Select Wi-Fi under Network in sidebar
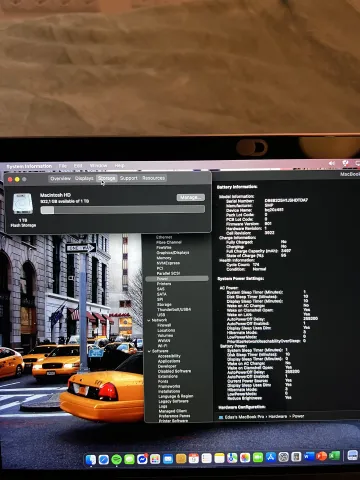The image size is (360, 480). point(162,346)
